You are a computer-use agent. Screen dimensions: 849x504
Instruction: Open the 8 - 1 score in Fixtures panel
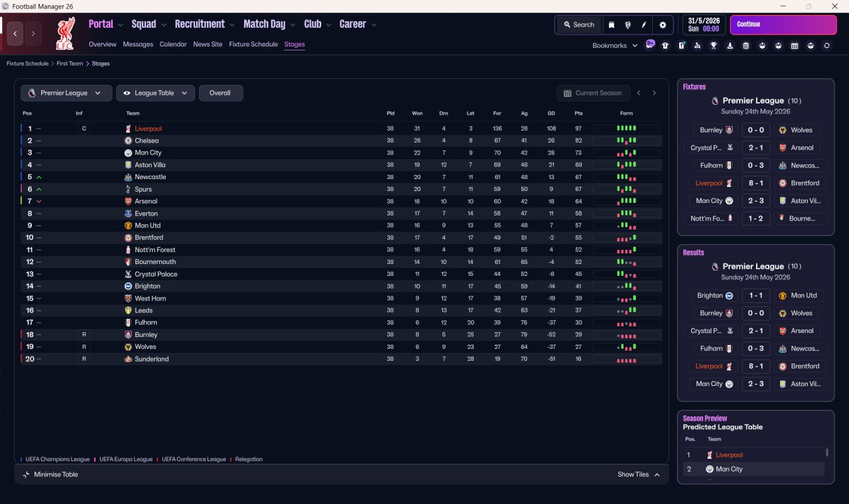click(x=755, y=183)
